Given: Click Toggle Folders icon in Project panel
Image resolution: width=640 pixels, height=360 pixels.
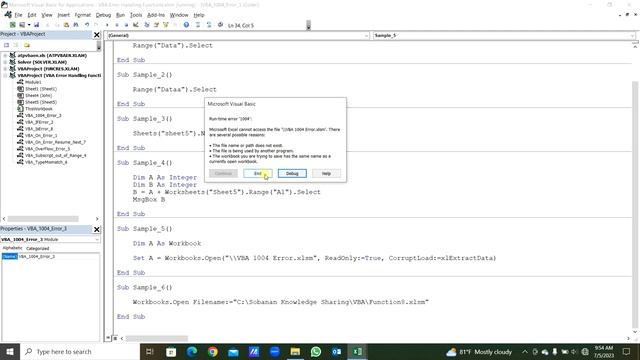Looking at the screenshot, I should (27, 45).
